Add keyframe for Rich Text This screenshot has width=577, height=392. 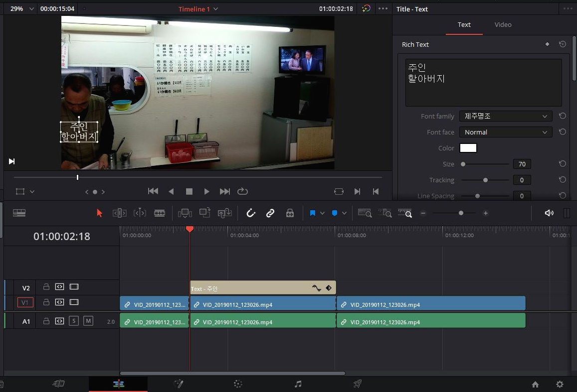547,44
